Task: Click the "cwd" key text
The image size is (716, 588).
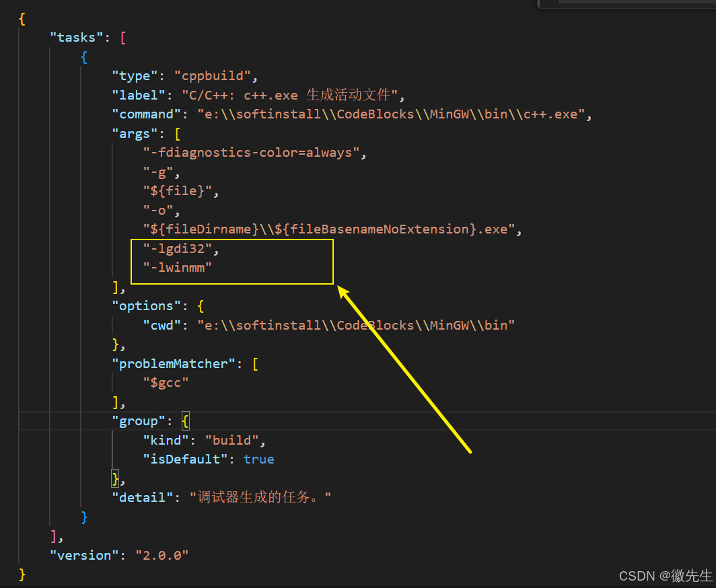Action: coord(162,326)
